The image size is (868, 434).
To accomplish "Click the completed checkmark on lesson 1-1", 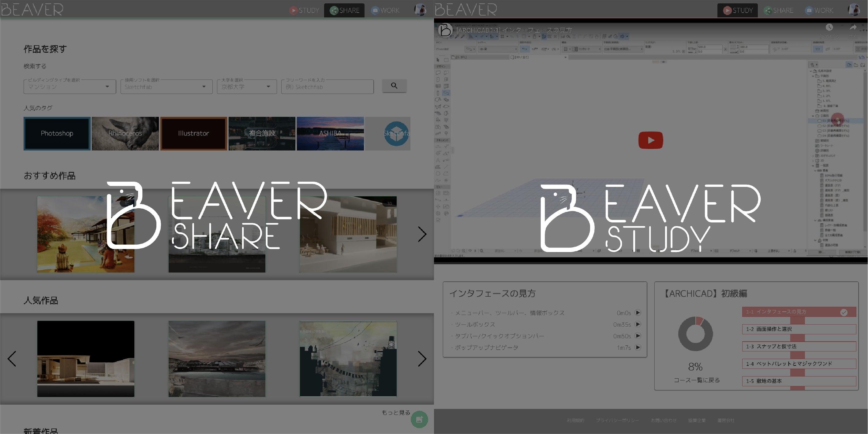I will 844,312.
